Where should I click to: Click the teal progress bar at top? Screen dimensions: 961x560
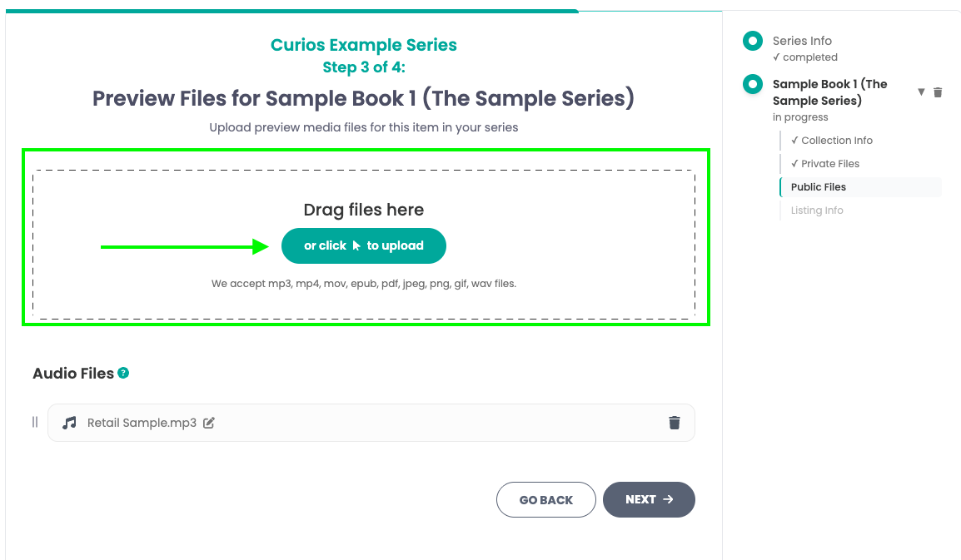click(291, 11)
